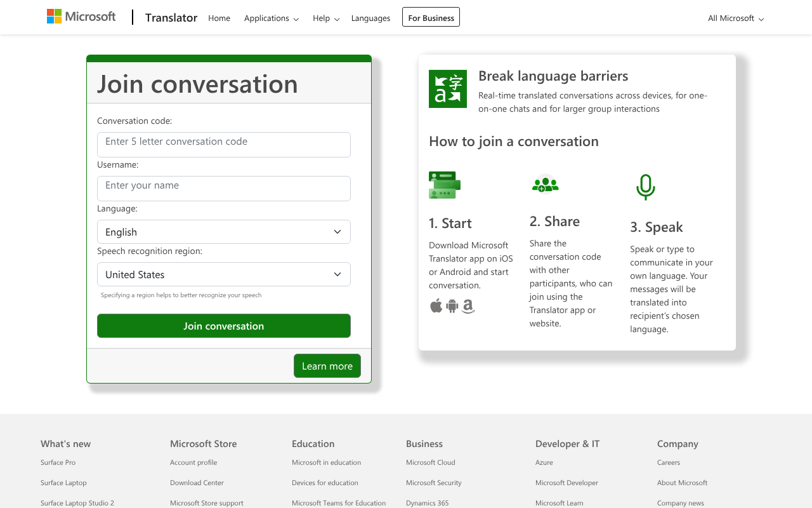
Task: Click the green Translator app icon
Action: 448,89
